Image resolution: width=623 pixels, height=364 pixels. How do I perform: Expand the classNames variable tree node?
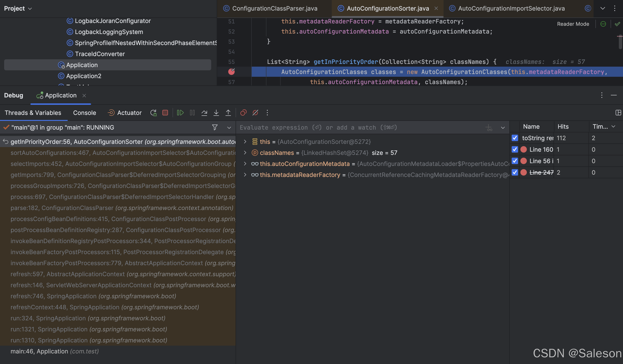244,153
